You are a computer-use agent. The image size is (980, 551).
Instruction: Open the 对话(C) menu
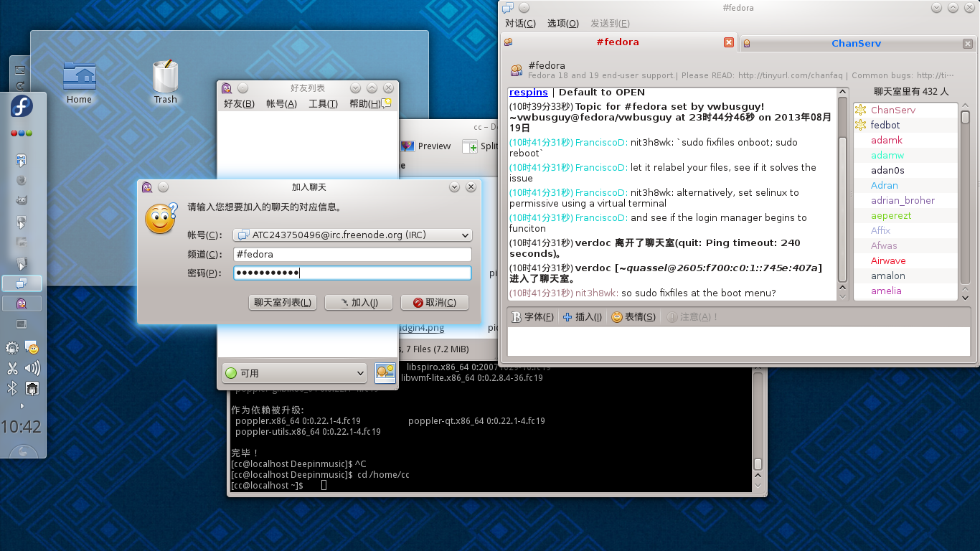pyautogui.click(x=520, y=24)
